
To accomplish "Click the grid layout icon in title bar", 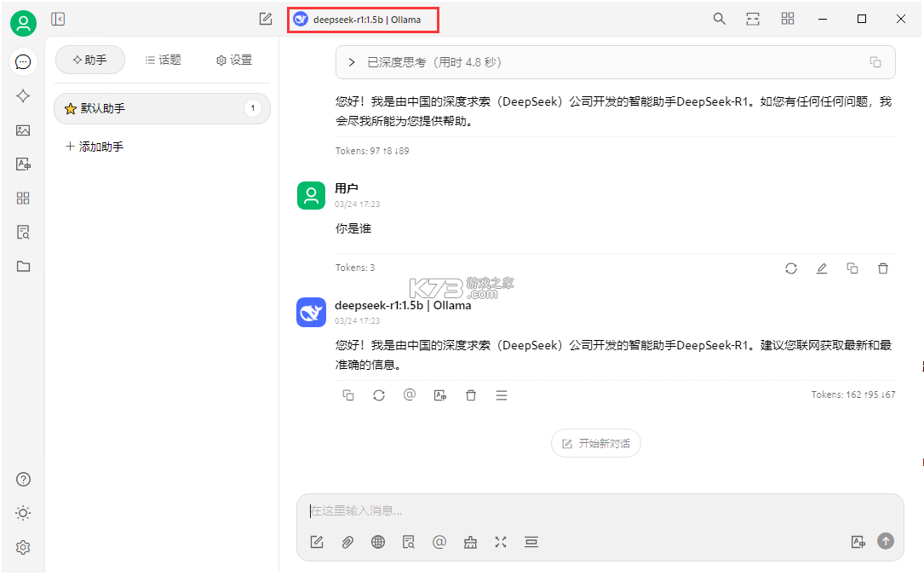I will pos(788,19).
